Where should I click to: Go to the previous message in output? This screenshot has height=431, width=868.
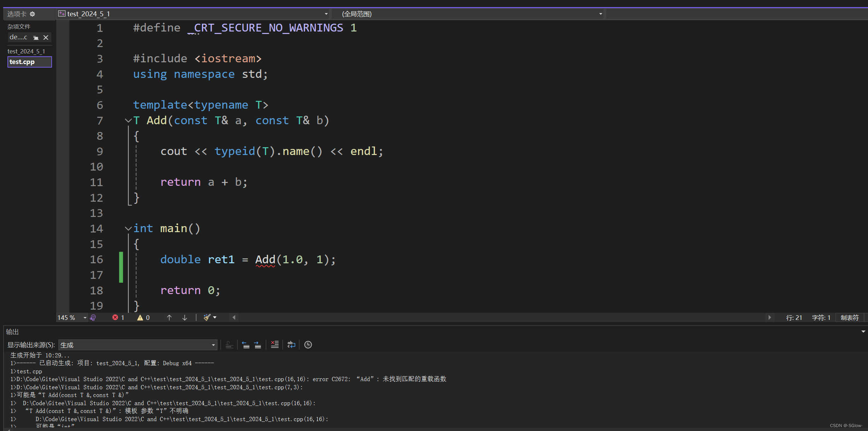coord(245,345)
